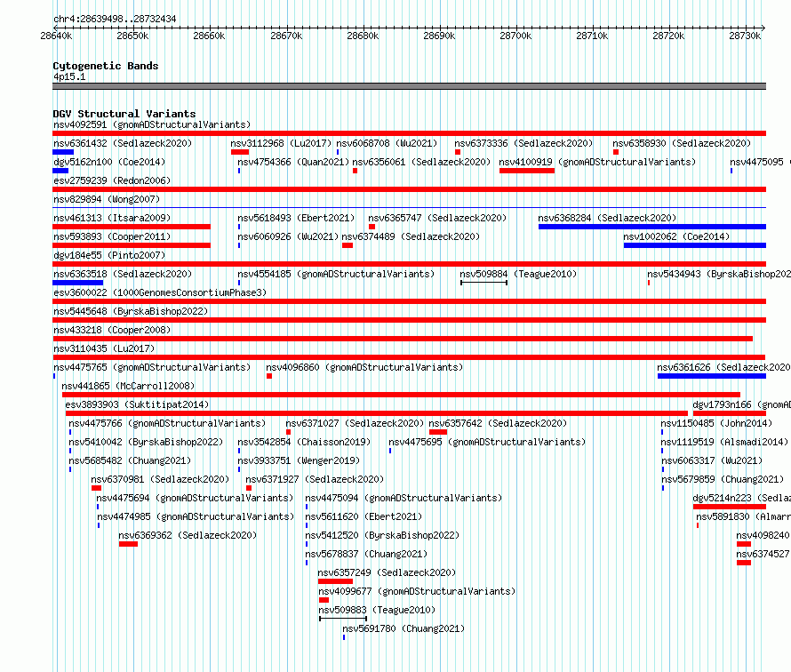Click nsv433218 (Cooper2008) label
This screenshot has width=791, height=672.
coord(112,330)
